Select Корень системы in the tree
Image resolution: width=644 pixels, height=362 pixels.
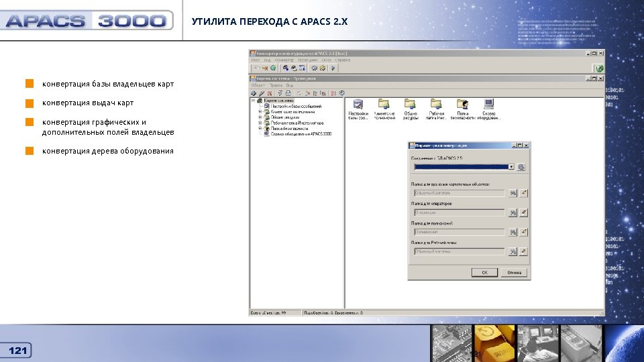(x=278, y=101)
